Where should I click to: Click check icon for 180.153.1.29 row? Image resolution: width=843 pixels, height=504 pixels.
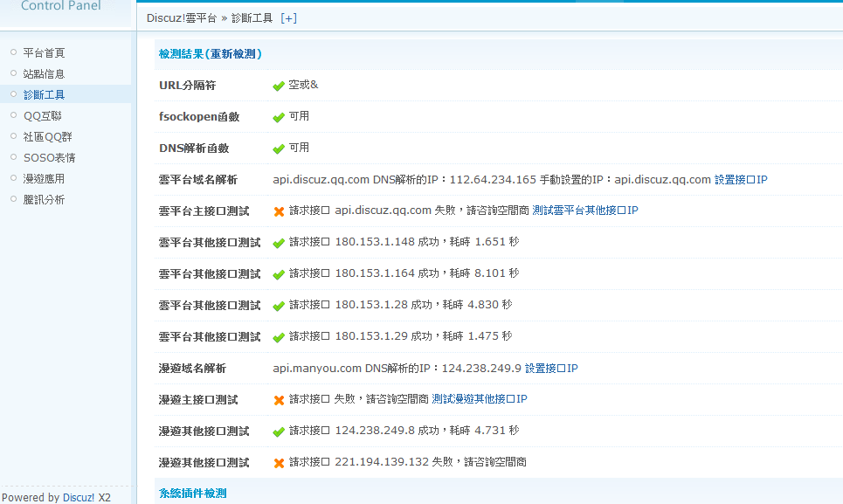click(x=279, y=337)
